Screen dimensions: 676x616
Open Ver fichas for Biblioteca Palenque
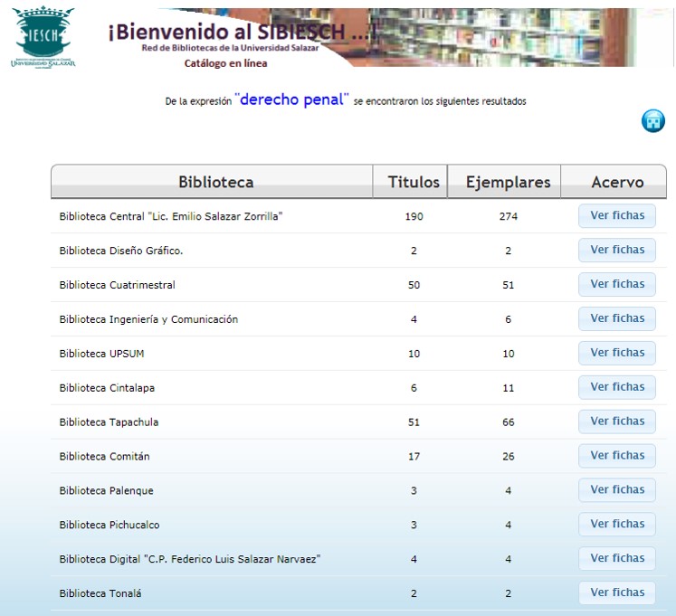click(616, 490)
